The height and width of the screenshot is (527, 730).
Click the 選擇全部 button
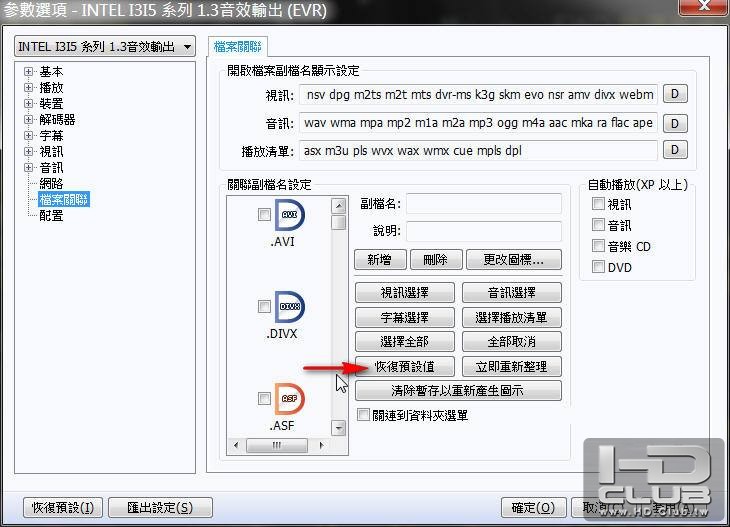[x=405, y=342]
